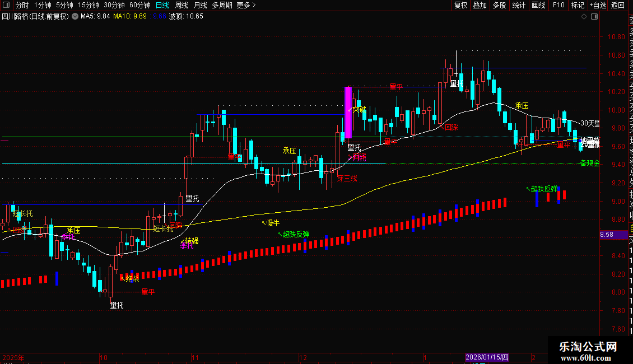
Task: Click the 备现金 label at right edge
Action: point(590,163)
